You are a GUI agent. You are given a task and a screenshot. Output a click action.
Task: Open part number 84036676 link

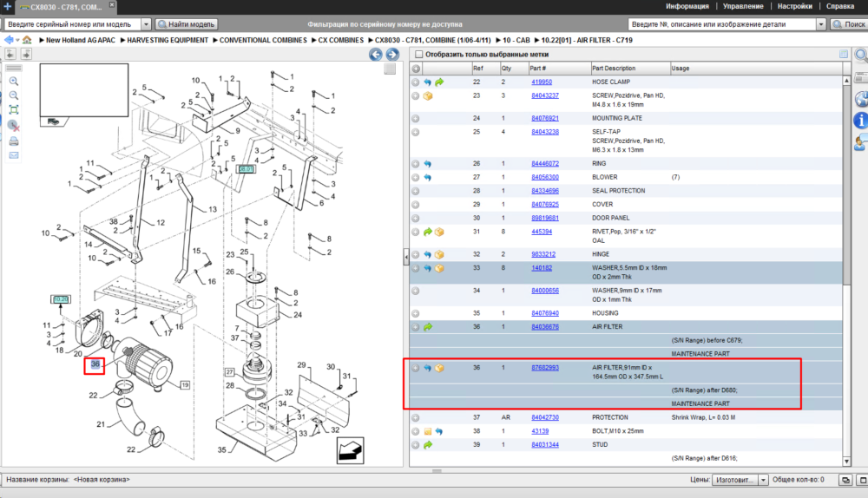[545, 327]
